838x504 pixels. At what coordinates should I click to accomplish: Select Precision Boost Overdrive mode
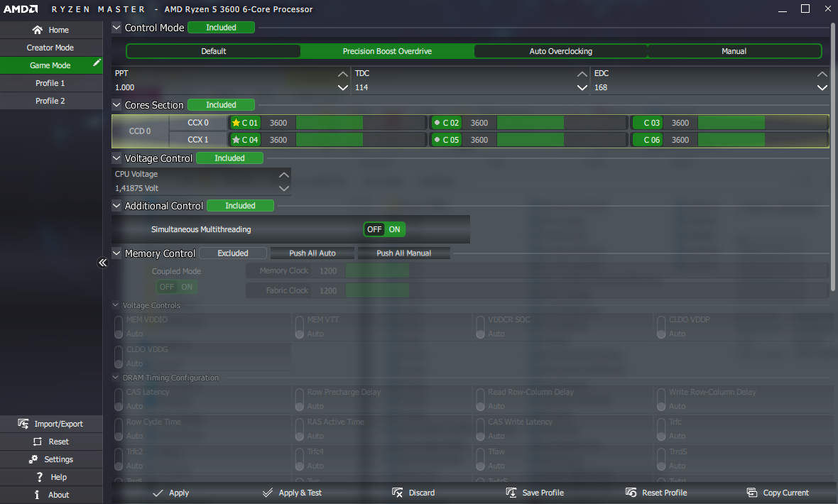[387, 51]
